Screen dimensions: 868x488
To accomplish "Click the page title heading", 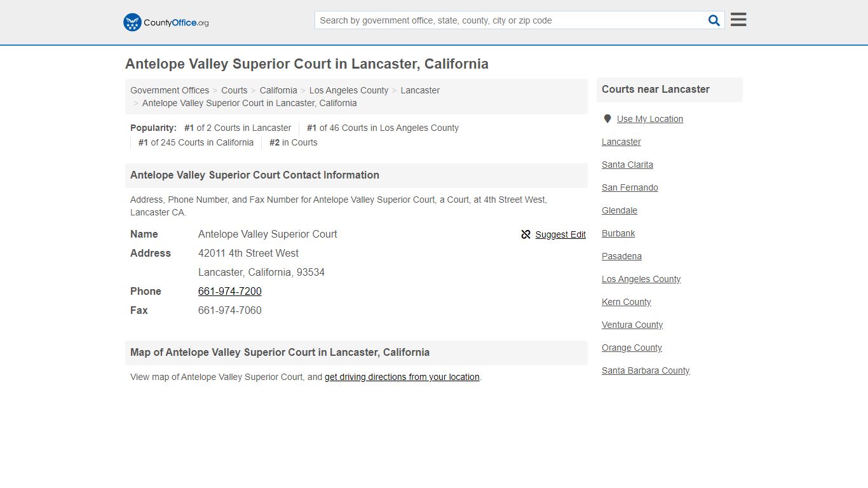I will click(307, 64).
